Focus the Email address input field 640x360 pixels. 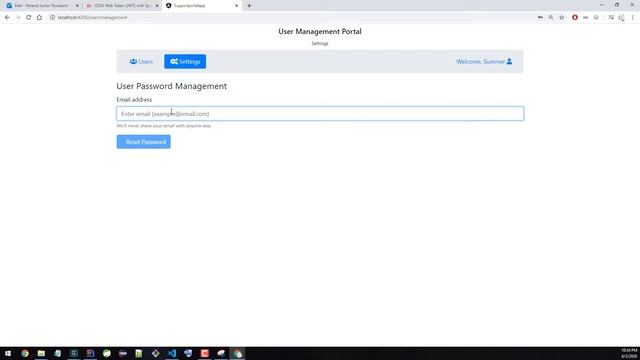320,113
